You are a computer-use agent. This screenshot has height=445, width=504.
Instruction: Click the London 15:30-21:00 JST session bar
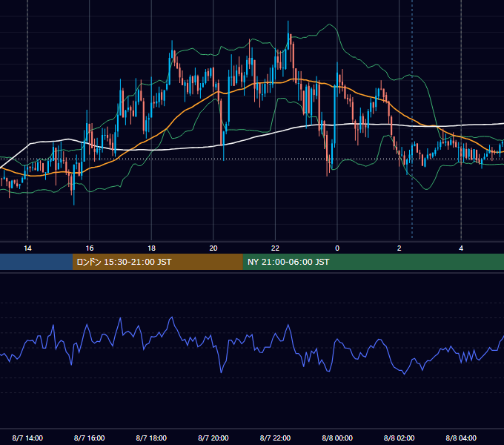point(157,262)
